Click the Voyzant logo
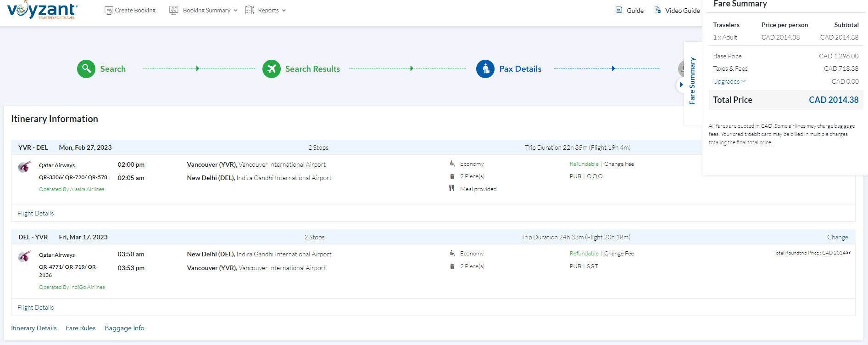Image resolution: width=868 pixels, height=345 pixels. pyautogui.click(x=42, y=10)
